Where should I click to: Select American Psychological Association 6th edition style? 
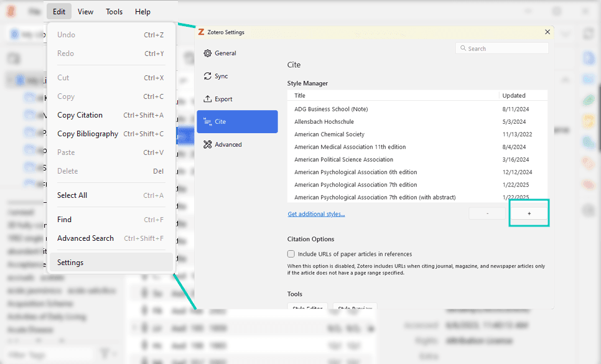click(417, 172)
